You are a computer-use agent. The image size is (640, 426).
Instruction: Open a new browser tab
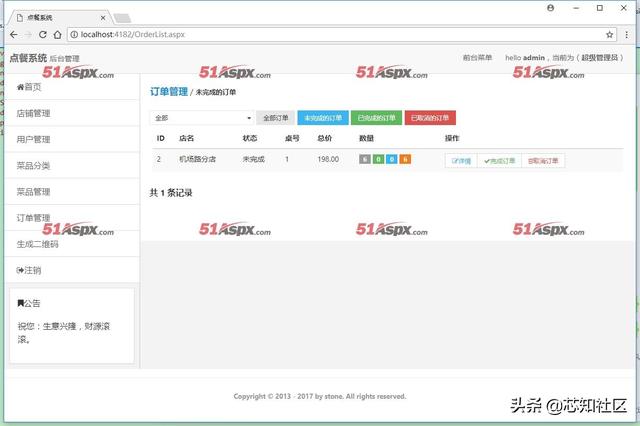coord(122,18)
